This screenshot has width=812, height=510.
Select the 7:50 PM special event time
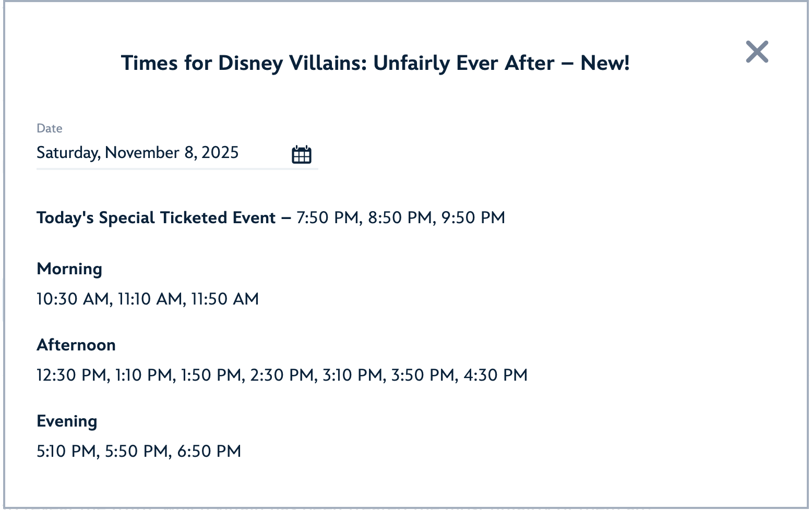(x=328, y=217)
